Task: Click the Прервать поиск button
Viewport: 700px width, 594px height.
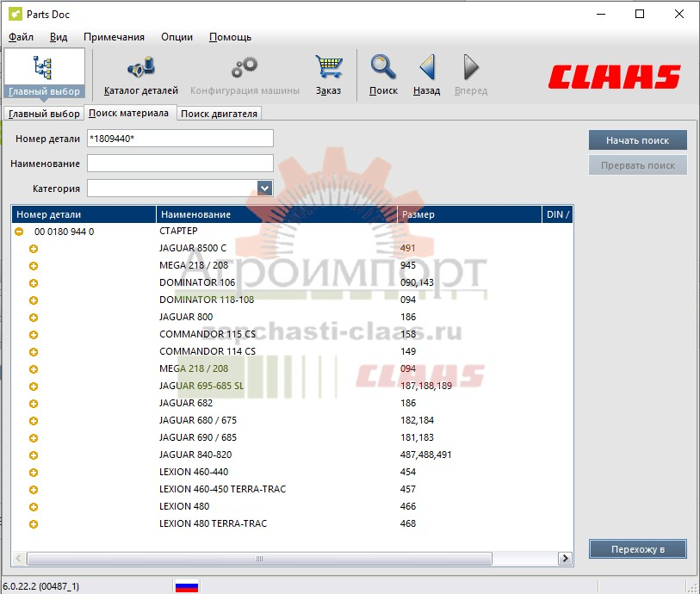Action: coord(637,165)
